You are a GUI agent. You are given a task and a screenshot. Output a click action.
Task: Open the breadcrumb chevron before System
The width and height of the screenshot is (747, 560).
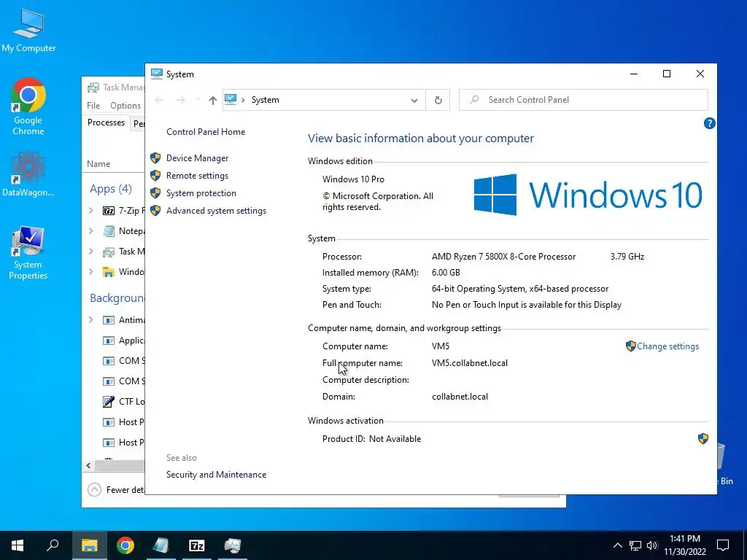244,100
